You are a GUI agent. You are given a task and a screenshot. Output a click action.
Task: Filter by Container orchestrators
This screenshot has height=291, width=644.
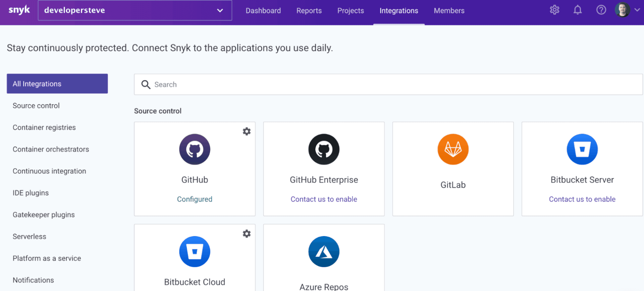click(x=51, y=149)
